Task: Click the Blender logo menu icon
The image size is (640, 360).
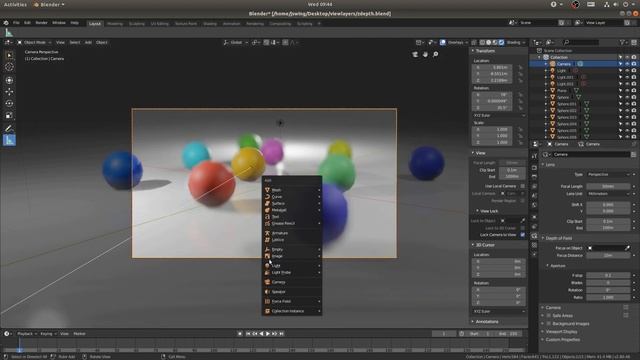Action: 6,23
